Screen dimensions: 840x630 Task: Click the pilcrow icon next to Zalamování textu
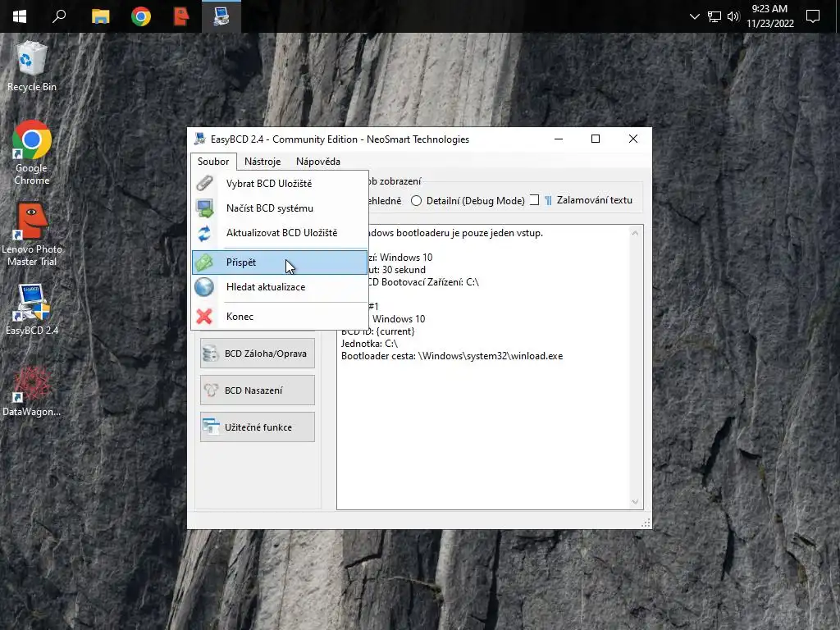[548, 200]
